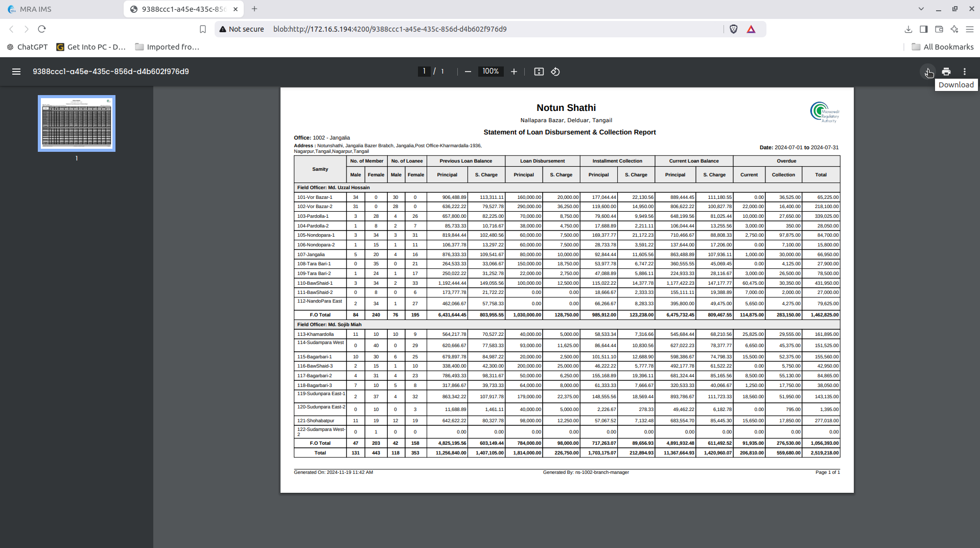Viewport: 980px width, 548px height.
Task: Click the Generated By footer text
Action: pyautogui.click(x=586, y=472)
